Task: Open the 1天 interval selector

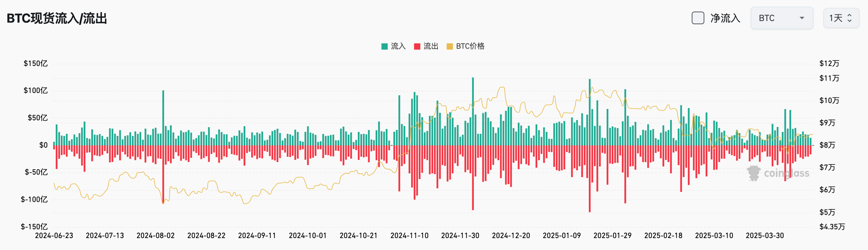Action: pyautogui.click(x=841, y=18)
